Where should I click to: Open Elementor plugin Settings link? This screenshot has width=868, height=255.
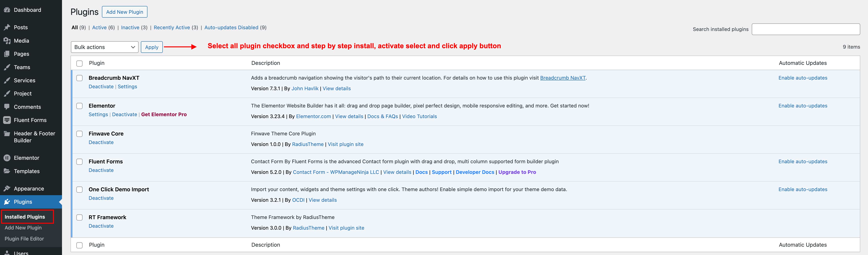pyautogui.click(x=98, y=115)
